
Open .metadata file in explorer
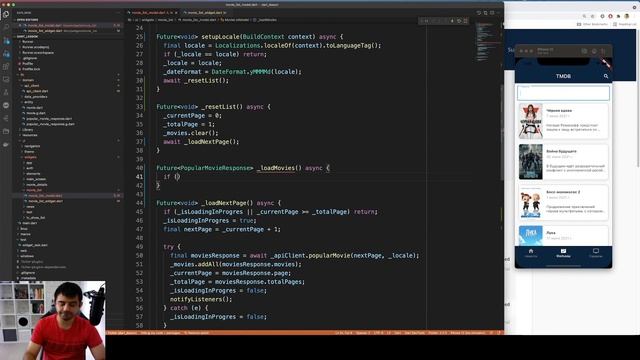[28, 278]
